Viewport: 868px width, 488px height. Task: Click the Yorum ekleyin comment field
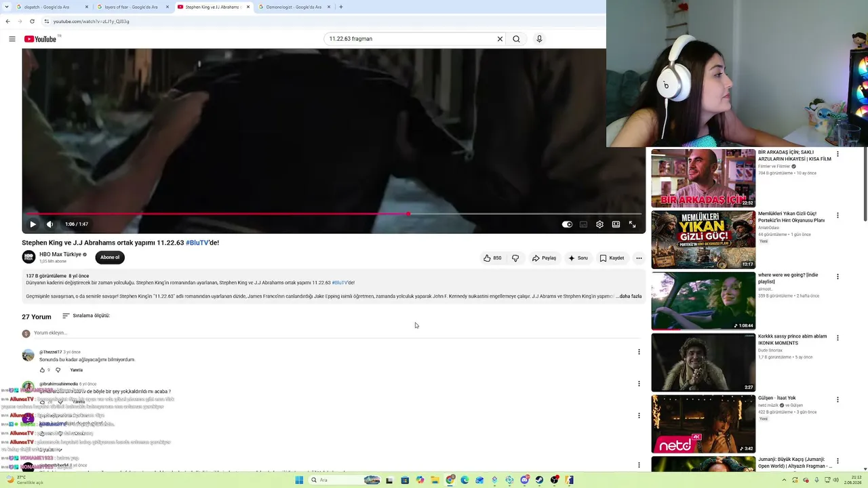click(x=337, y=333)
